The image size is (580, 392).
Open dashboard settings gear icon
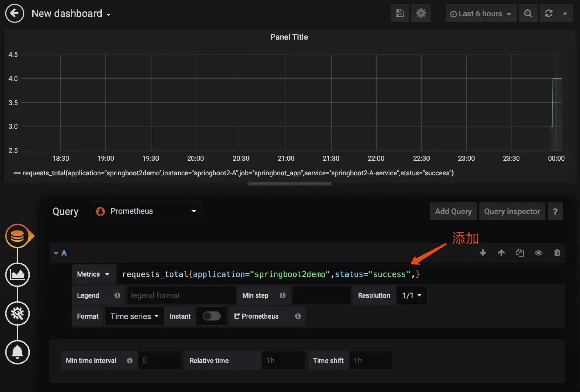pyautogui.click(x=421, y=13)
